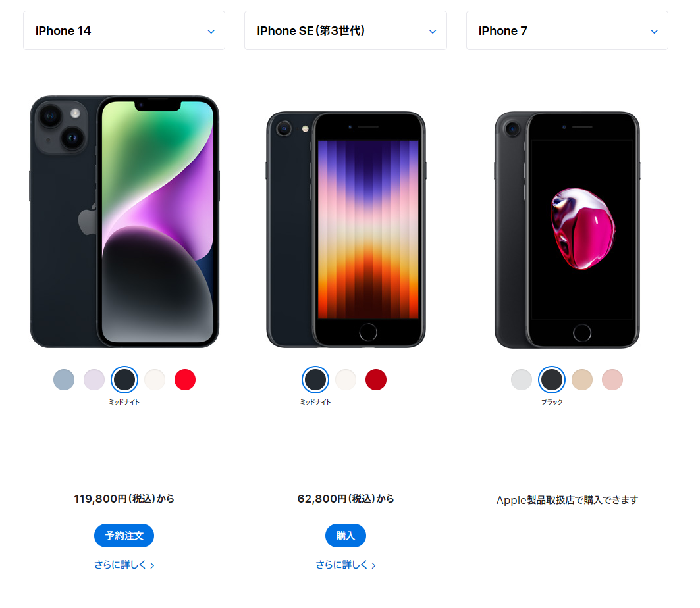
Task: Click the 購入 buy button for iPhone SE
Action: pos(346,535)
